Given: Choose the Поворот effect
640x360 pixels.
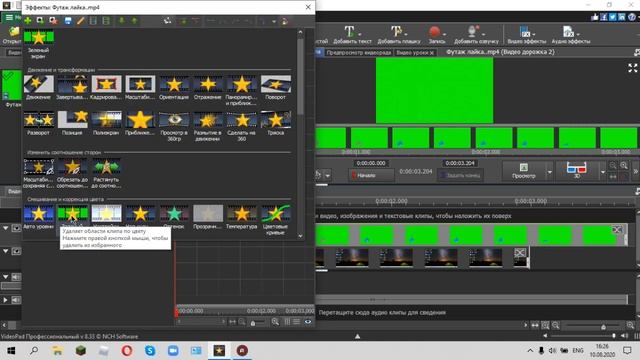Looking at the screenshot, I should [276, 87].
